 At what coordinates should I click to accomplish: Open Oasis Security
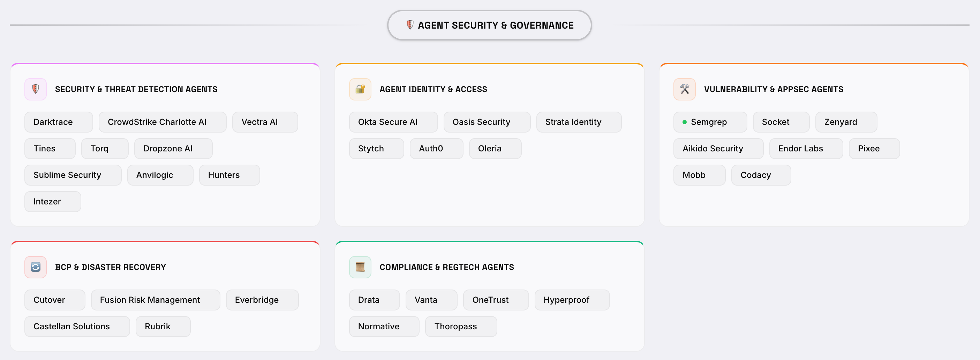(487, 122)
